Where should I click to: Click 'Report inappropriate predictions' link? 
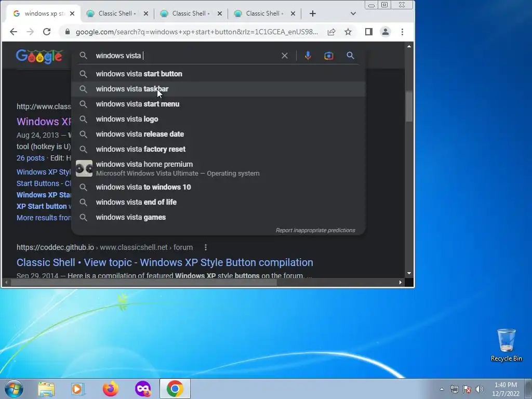[315, 230]
